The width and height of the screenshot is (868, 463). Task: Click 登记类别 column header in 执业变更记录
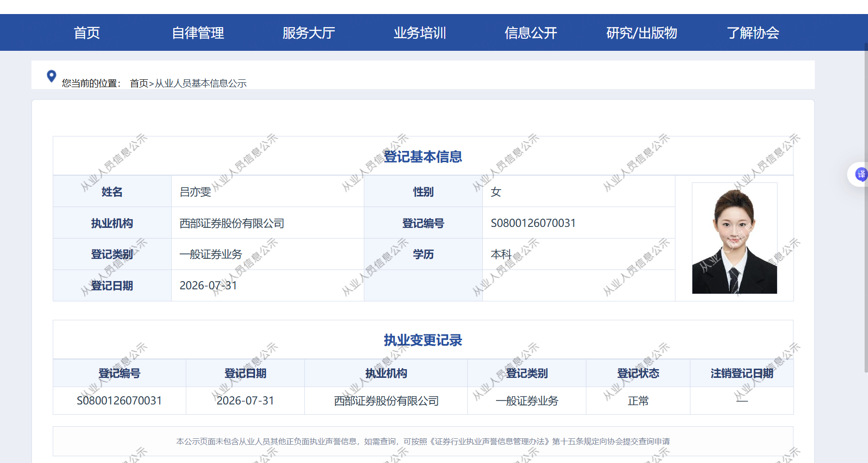coord(527,373)
